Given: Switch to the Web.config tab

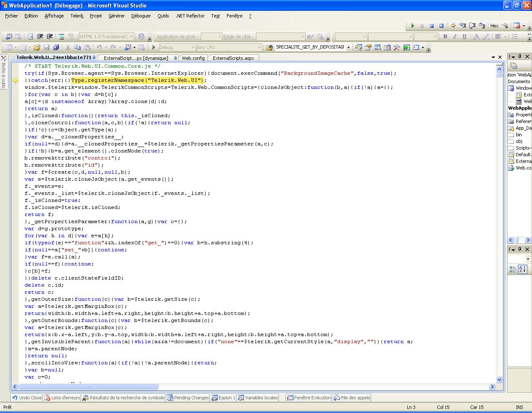Looking at the screenshot, I should click(193, 58).
